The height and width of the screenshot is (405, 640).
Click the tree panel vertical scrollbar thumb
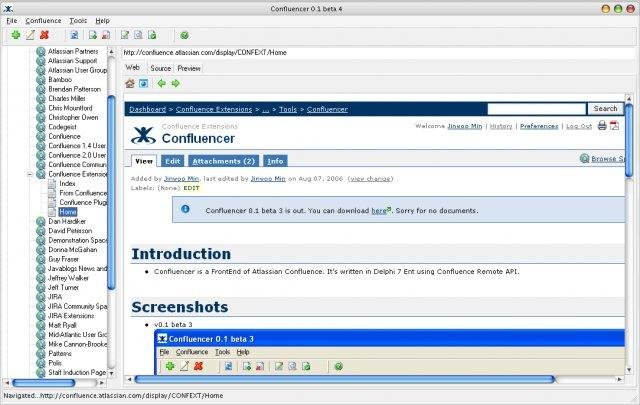click(111, 192)
